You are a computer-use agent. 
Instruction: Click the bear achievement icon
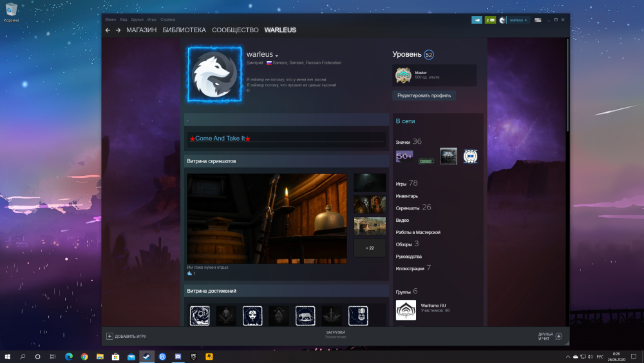click(x=305, y=316)
